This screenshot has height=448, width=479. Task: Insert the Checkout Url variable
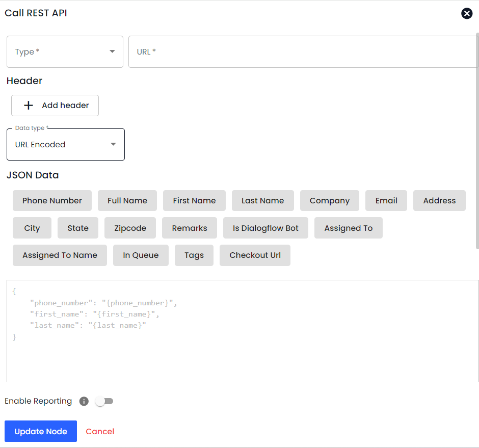tap(255, 255)
